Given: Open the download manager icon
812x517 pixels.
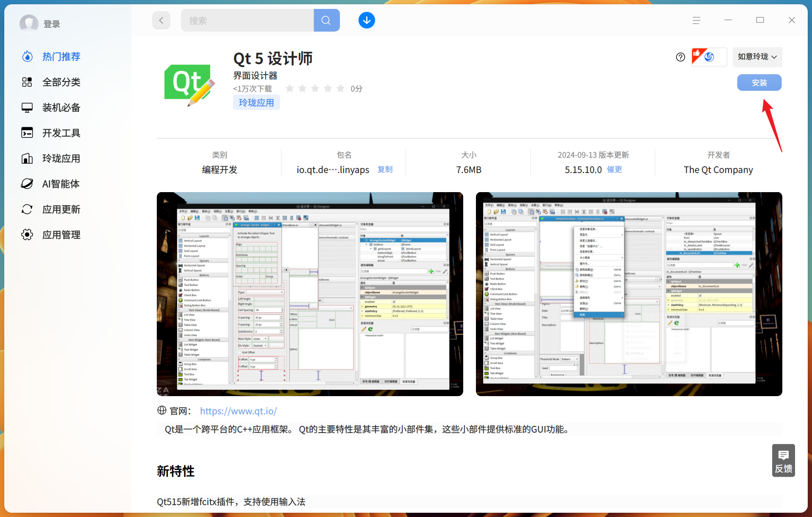Looking at the screenshot, I should click(x=367, y=20).
